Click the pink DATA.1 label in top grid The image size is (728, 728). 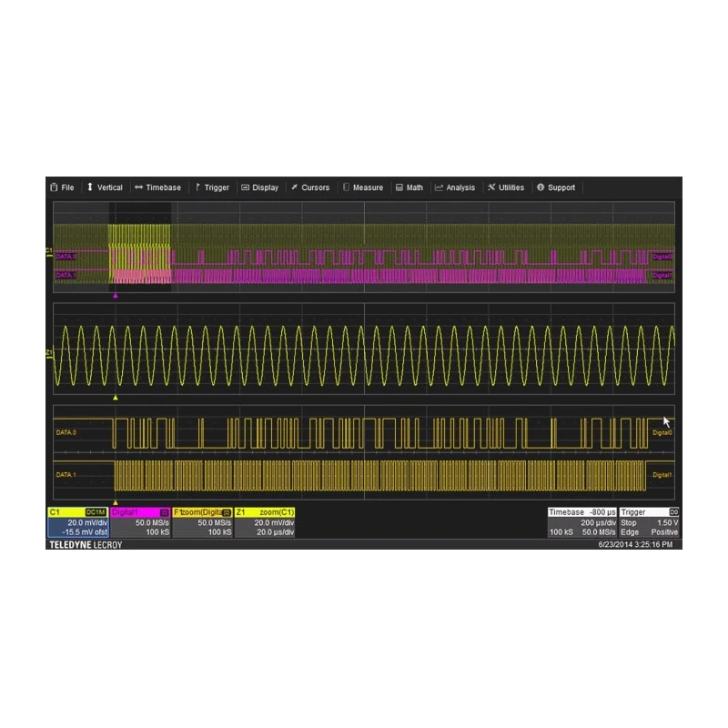coord(66,276)
